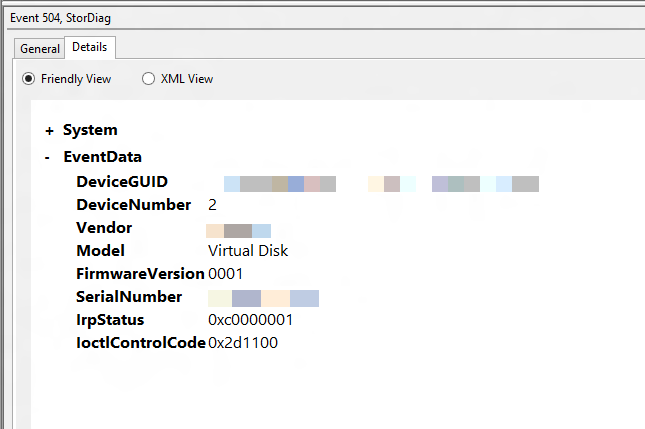Screen dimensions: 645x429
Task: Click the Vendor field label
Action: click(104, 228)
